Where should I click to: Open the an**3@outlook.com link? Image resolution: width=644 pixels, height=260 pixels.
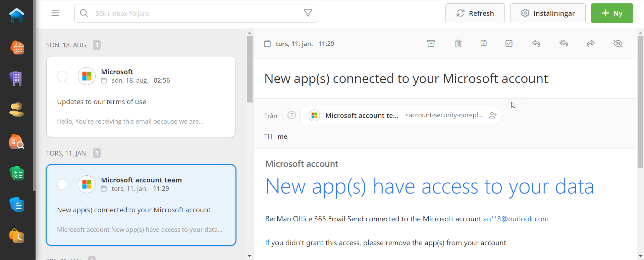[x=516, y=219]
